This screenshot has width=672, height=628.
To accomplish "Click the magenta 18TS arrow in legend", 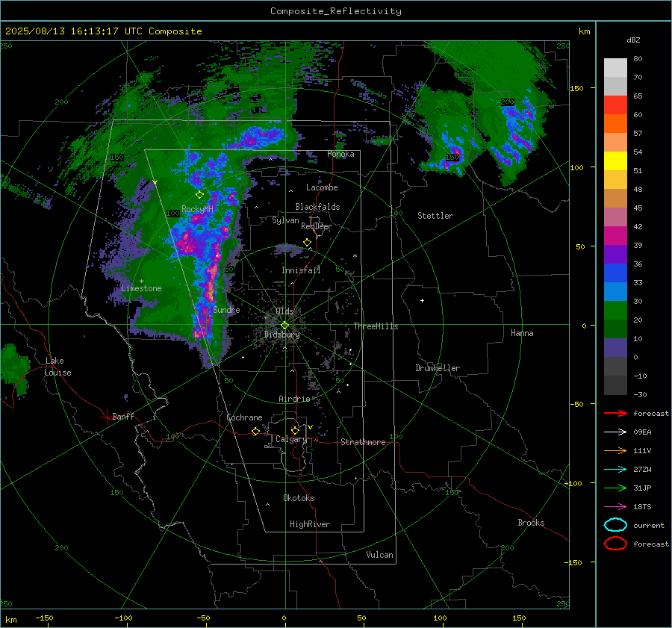I will (x=615, y=507).
